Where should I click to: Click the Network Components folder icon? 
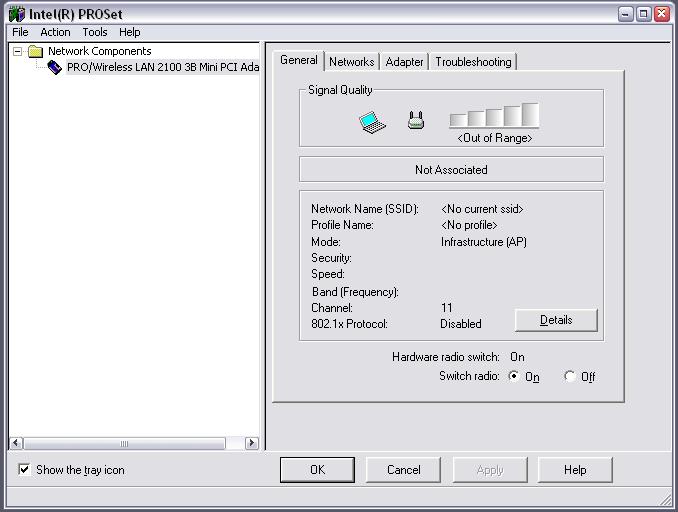35,51
